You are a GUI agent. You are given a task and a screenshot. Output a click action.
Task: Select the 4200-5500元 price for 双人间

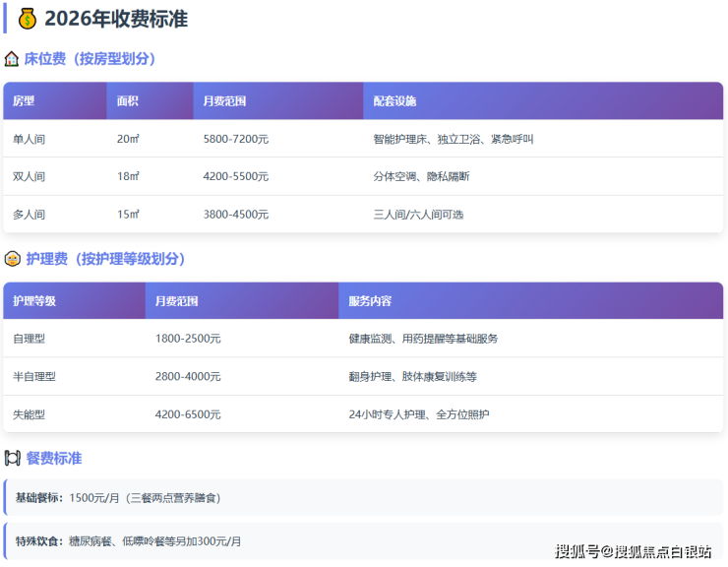(235, 176)
